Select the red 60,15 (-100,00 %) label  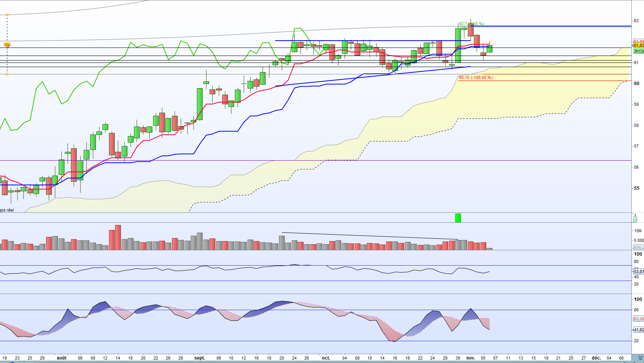point(476,77)
